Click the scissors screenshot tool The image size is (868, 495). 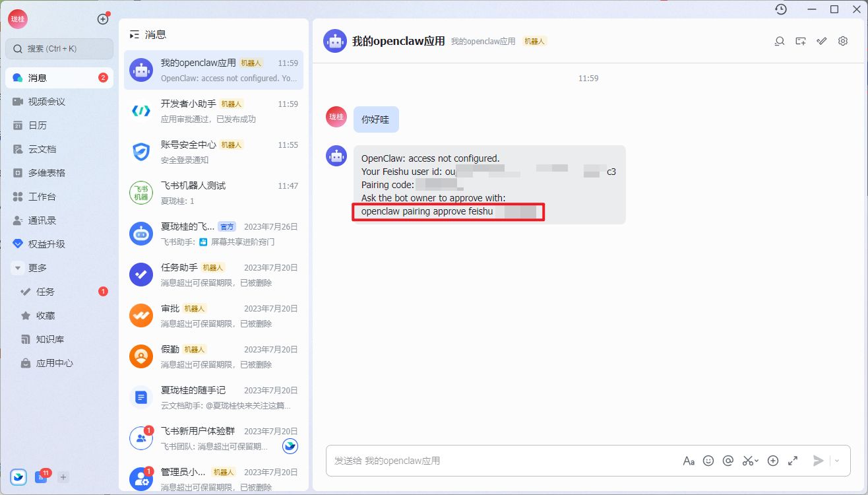748,461
